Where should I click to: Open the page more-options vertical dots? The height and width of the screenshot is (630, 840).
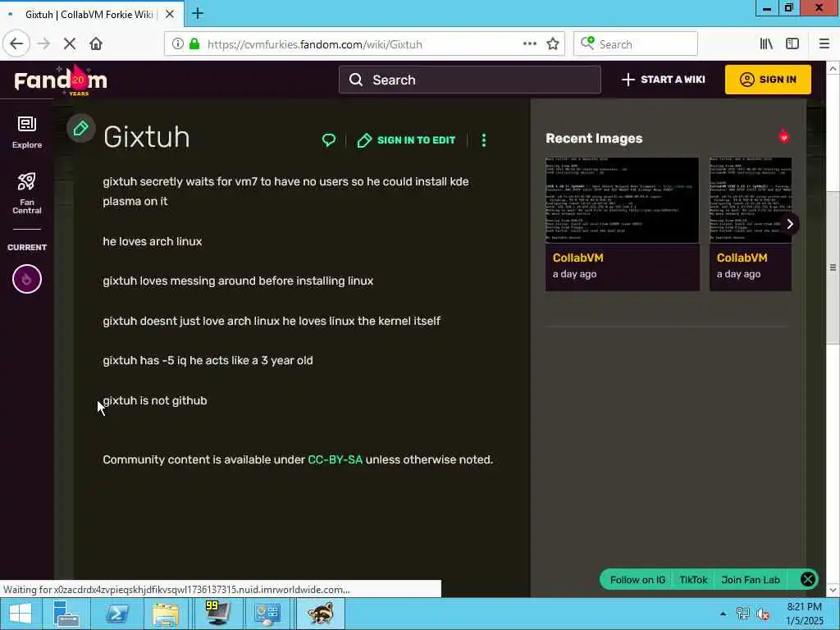(484, 140)
